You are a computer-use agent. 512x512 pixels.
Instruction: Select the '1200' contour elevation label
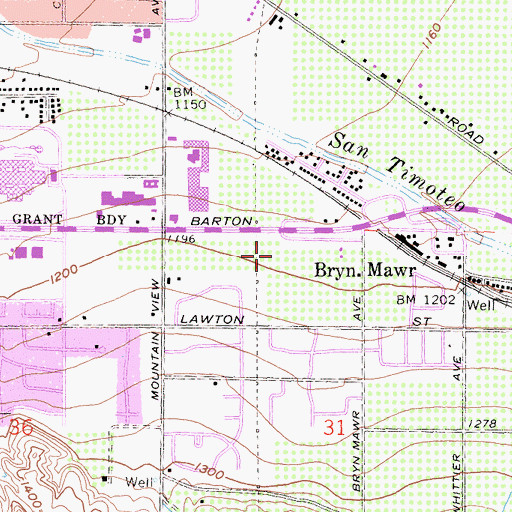click(64, 274)
